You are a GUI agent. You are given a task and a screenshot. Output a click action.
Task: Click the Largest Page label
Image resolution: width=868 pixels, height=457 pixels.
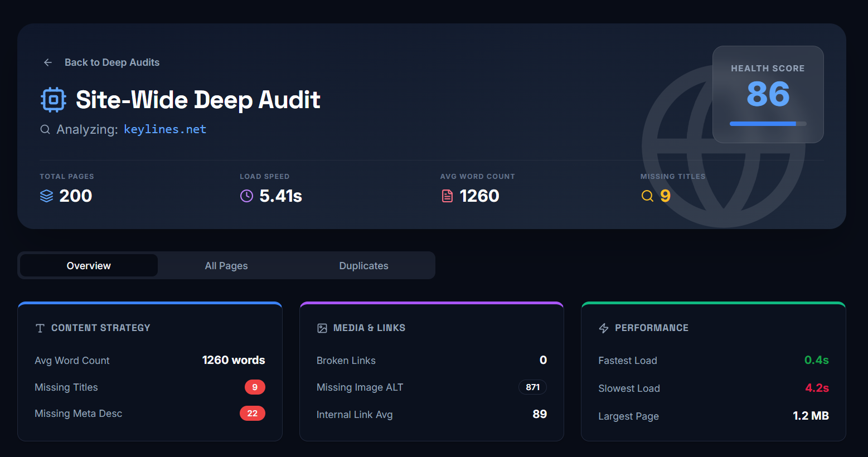pyautogui.click(x=628, y=416)
